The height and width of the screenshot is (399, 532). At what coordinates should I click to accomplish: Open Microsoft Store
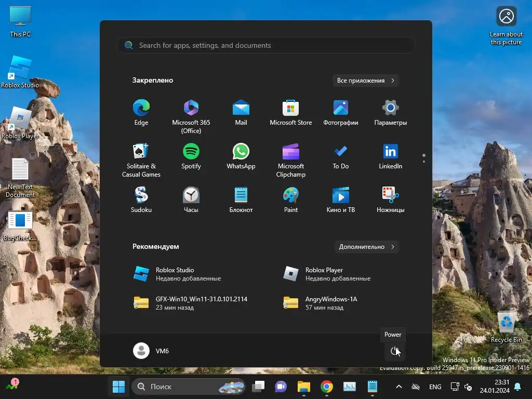[x=291, y=113]
